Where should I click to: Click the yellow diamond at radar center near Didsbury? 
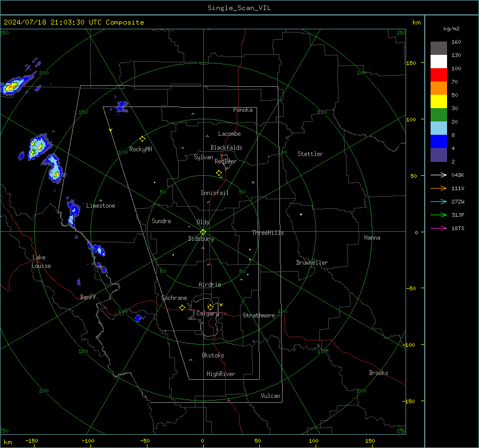click(203, 232)
